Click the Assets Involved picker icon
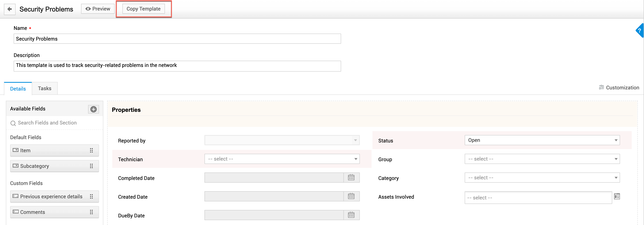The height and width of the screenshot is (225, 644). pyautogui.click(x=617, y=197)
